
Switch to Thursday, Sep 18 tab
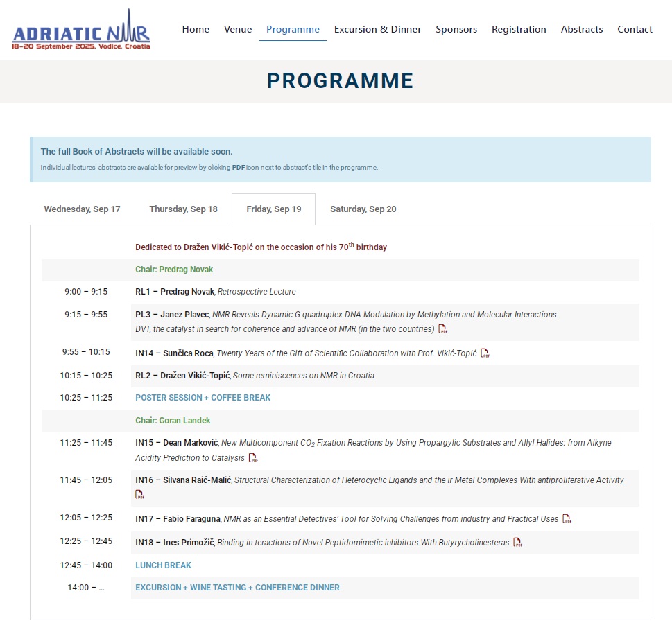tap(183, 209)
